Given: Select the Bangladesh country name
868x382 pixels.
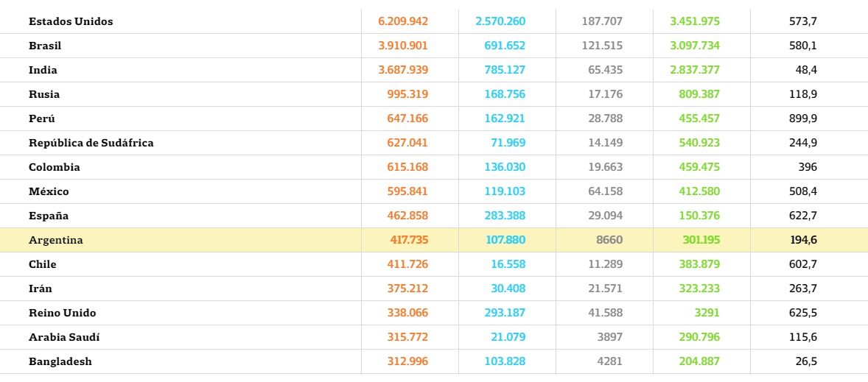Looking at the screenshot, I should coord(60,361).
